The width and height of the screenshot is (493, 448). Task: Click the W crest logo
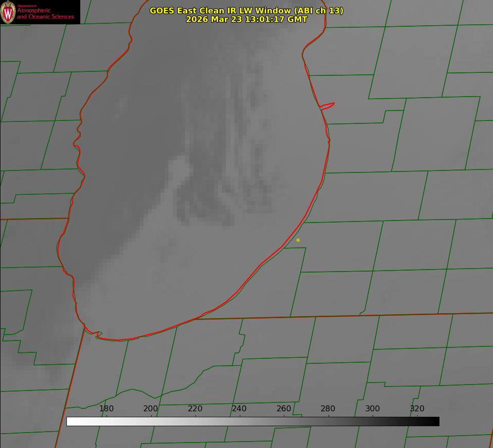8,12
